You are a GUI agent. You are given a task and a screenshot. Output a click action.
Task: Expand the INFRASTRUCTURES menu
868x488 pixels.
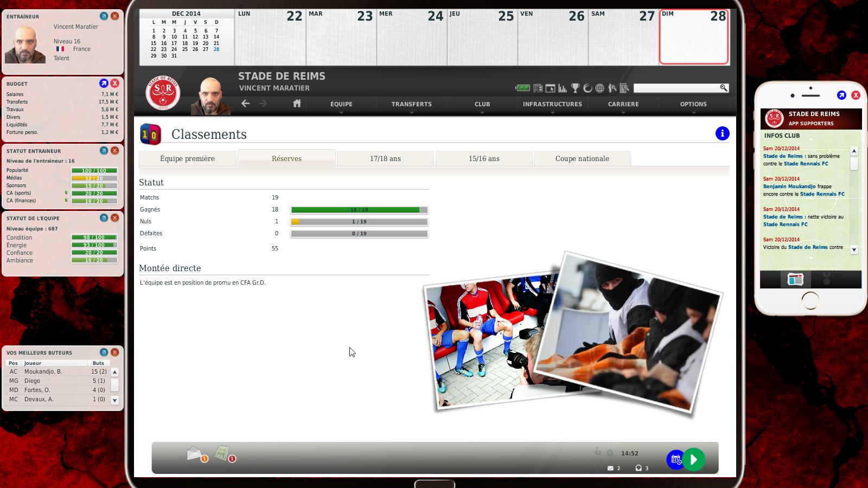[553, 104]
